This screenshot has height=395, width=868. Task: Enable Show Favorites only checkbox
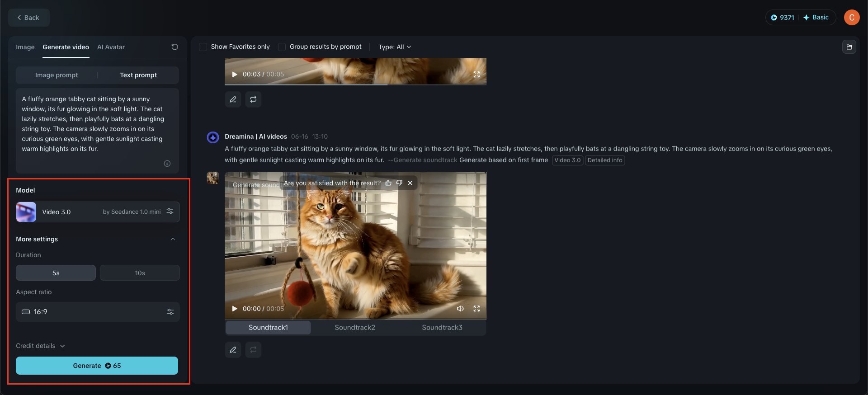[203, 47]
